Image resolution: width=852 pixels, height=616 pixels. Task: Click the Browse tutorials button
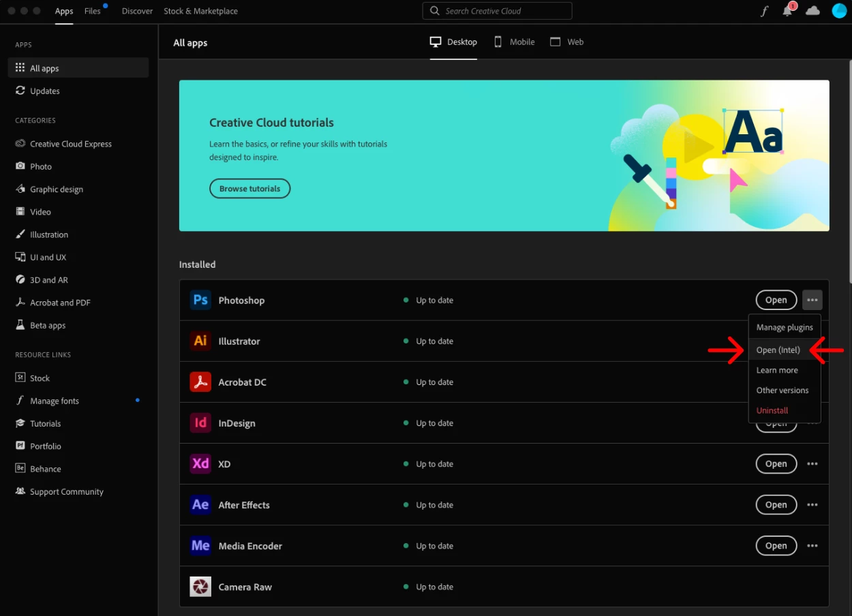click(249, 189)
